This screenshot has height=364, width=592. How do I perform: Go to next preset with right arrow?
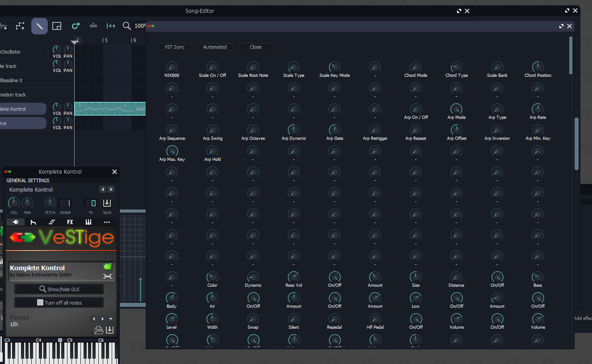102,319
